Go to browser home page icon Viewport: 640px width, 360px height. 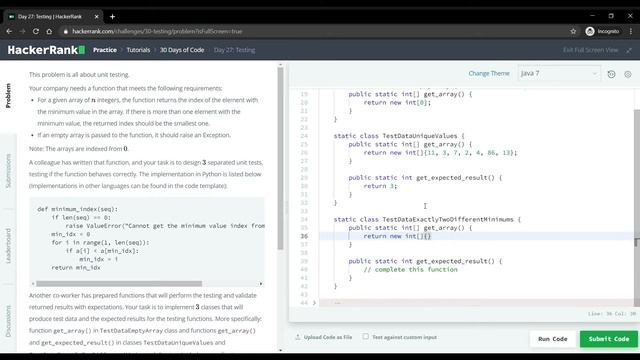[x=49, y=31]
